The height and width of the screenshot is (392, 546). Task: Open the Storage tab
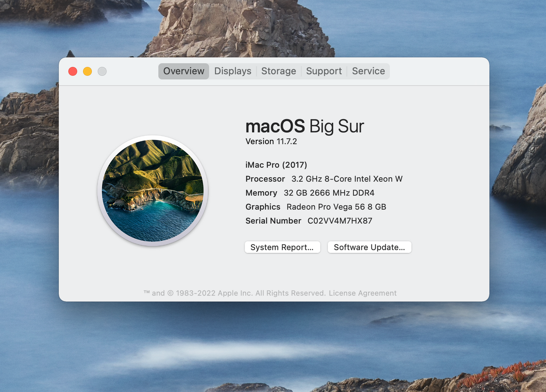pyautogui.click(x=278, y=71)
